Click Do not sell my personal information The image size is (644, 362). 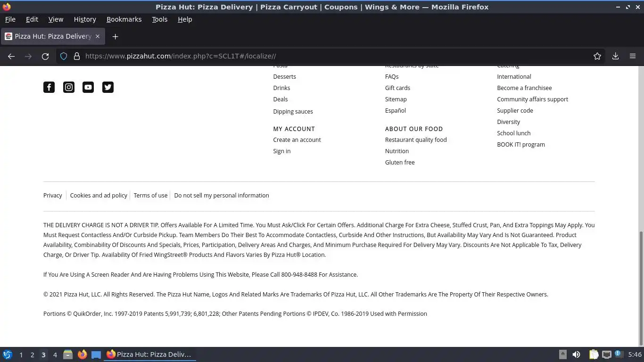pyautogui.click(x=221, y=196)
